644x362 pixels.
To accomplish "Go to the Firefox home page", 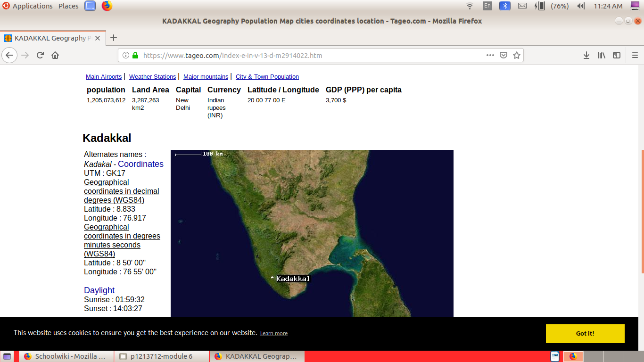I will (x=55, y=55).
